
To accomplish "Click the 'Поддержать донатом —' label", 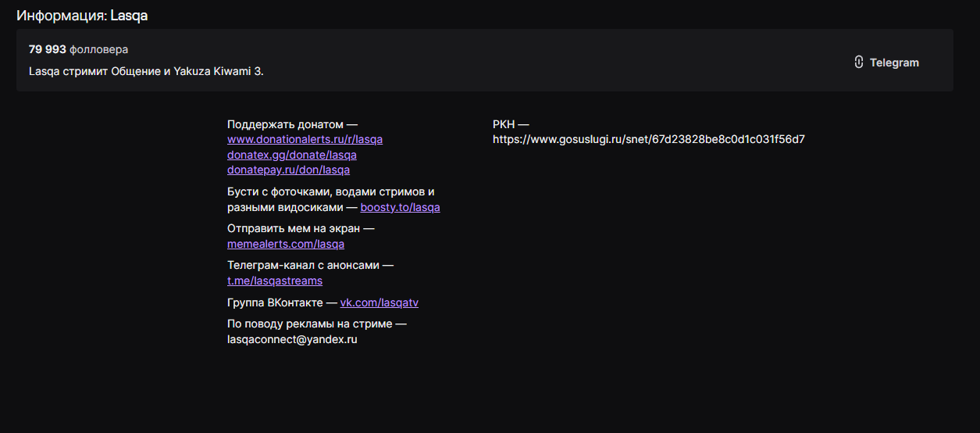I will (293, 124).
